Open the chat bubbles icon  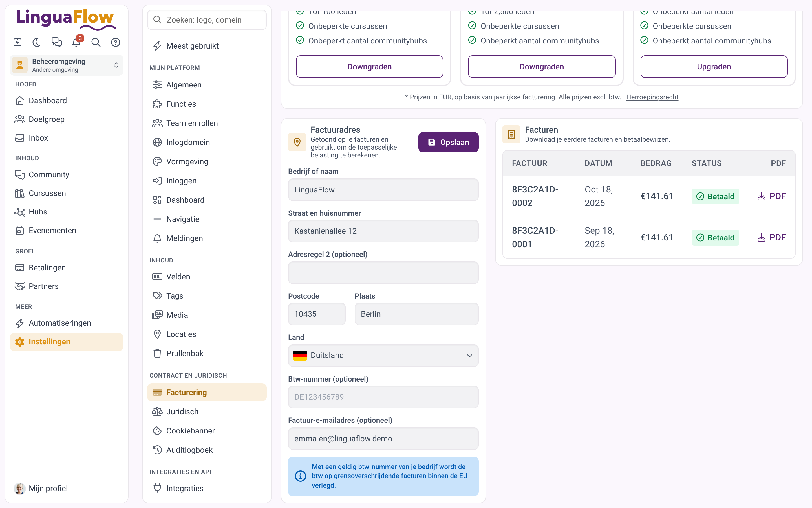click(57, 42)
